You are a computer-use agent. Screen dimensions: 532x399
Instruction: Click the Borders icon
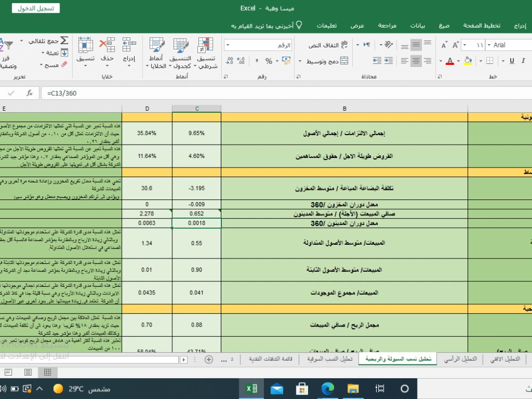click(489, 61)
